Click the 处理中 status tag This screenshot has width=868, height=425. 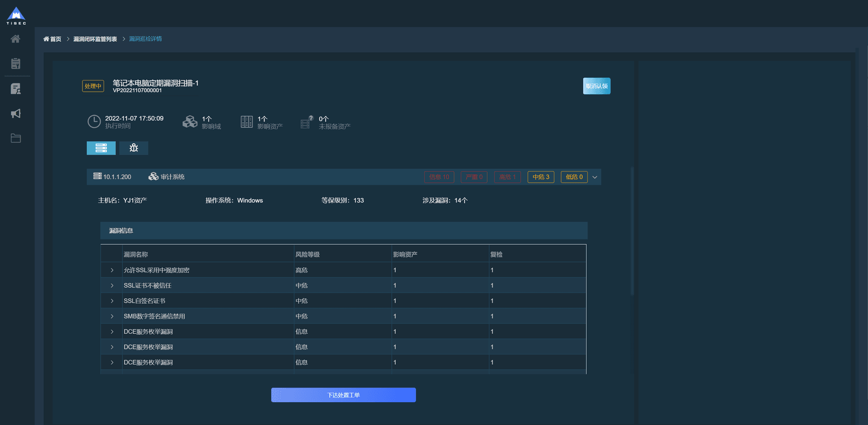click(93, 86)
